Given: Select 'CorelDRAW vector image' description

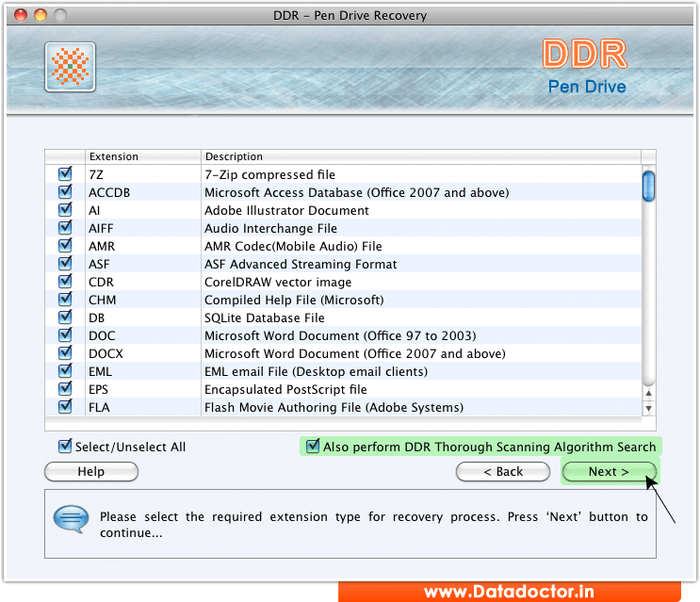Looking at the screenshot, I should [x=278, y=282].
